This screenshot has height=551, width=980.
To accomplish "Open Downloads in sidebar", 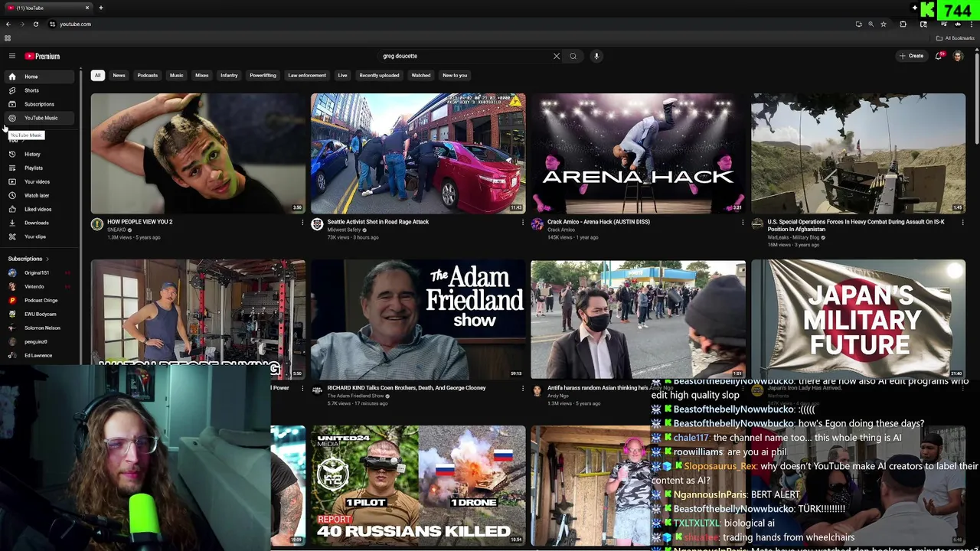I will point(40,223).
